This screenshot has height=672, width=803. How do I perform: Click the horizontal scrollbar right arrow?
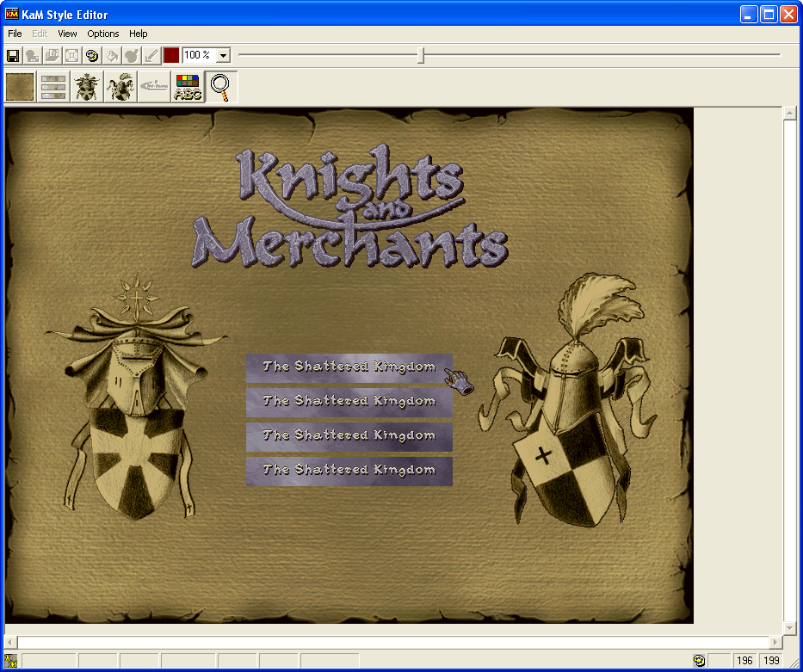(775, 642)
